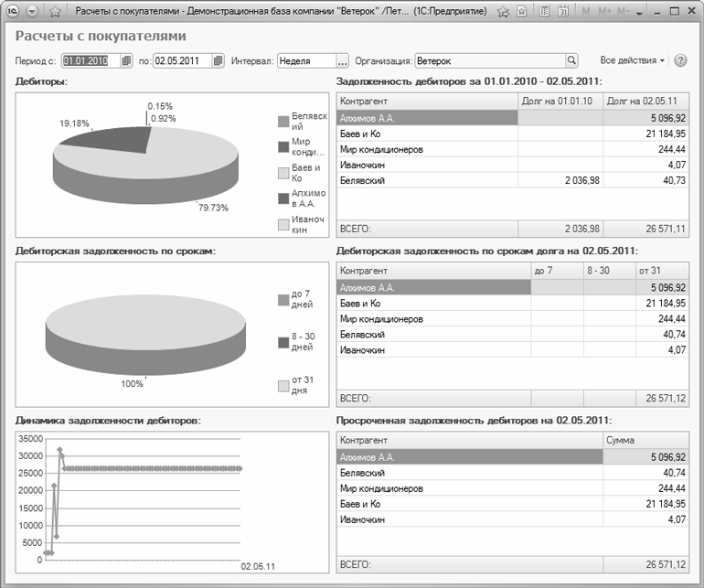
Task: Select Алхимов А.А. row in debt-by-terms table
Action: pos(513,287)
